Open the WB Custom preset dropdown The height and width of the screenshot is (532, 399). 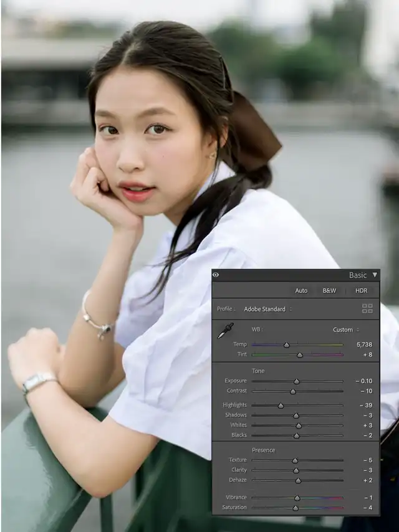tap(345, 330)
